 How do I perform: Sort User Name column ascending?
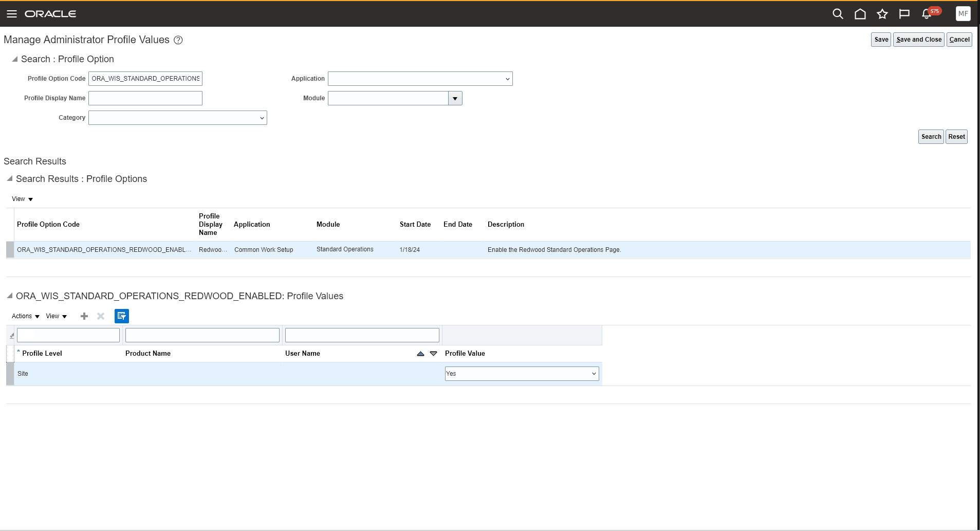[x=419, y=354]
